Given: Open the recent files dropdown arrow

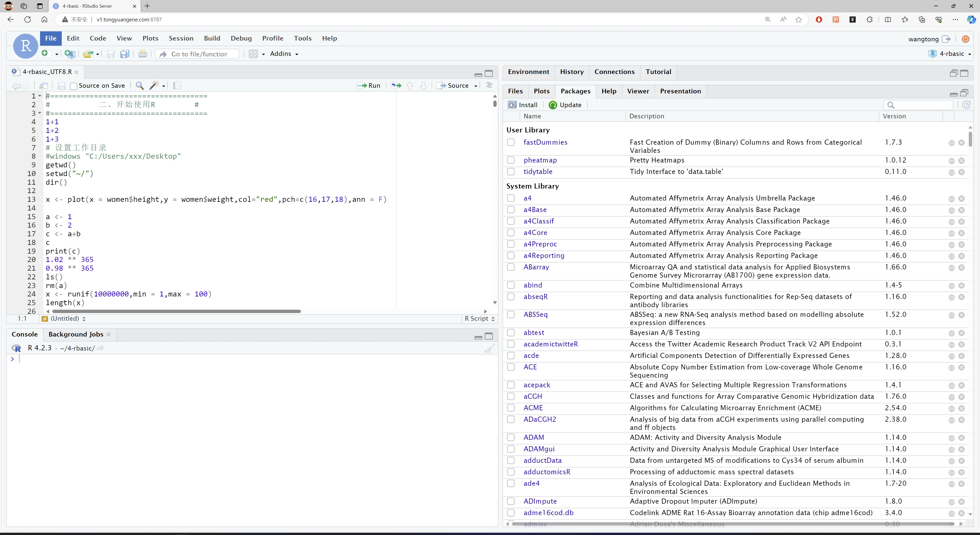Looking at the screenshot, I should [x=98, y=54].
